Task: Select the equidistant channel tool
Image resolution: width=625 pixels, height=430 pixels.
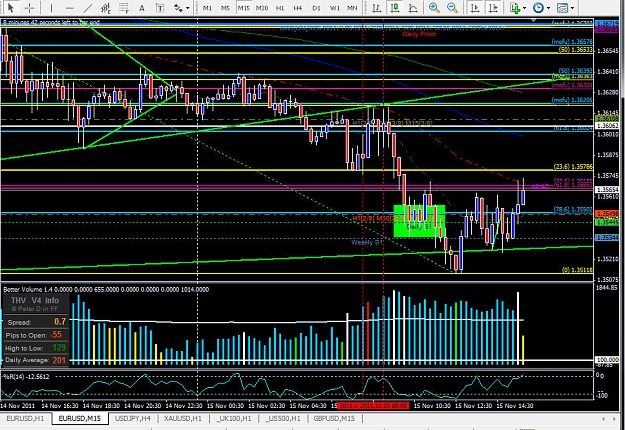Action: pyautogui.click(x=106, y=8)
